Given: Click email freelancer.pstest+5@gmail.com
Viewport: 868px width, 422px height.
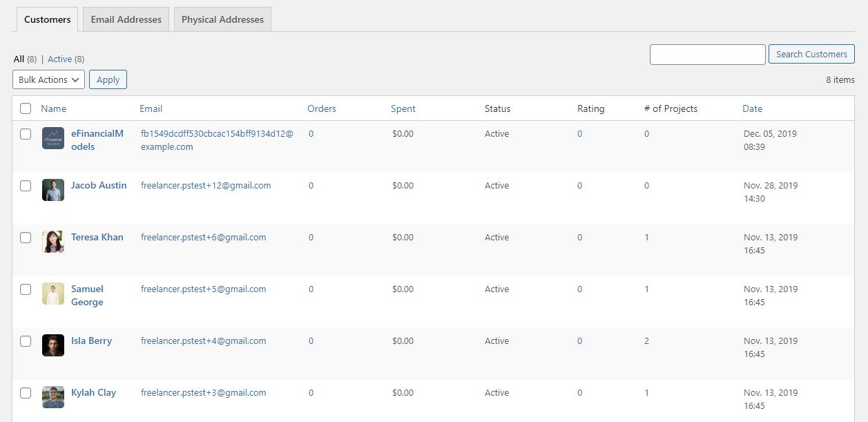Looking at the screenshot, I should 204,289.
